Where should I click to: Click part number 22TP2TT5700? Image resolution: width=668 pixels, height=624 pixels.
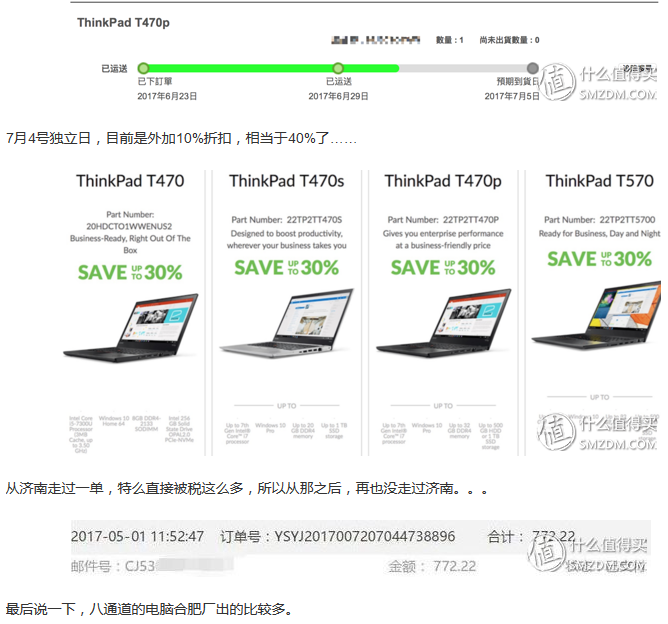pos(628,220)
